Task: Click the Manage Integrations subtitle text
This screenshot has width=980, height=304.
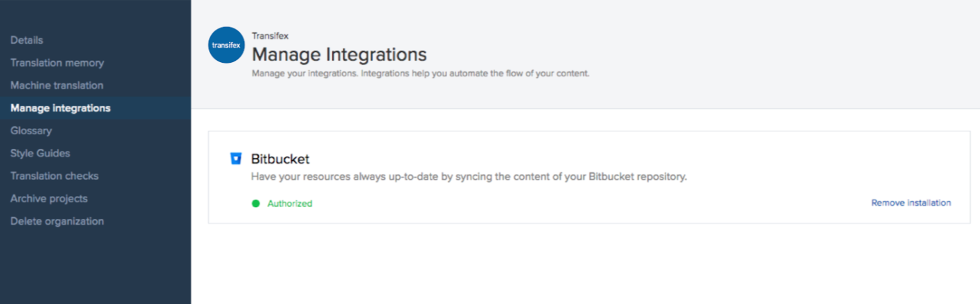Action: tap(421, 73)
